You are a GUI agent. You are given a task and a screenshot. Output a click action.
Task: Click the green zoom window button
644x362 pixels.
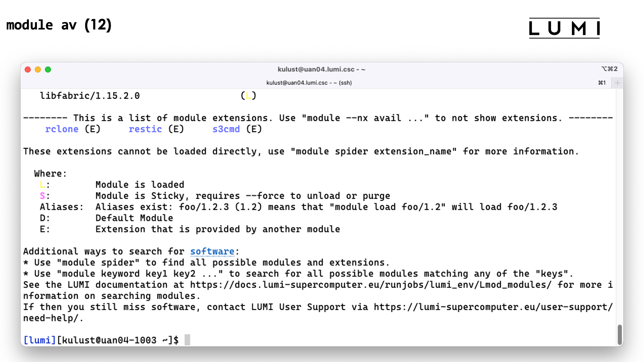(x=48, y=69)
